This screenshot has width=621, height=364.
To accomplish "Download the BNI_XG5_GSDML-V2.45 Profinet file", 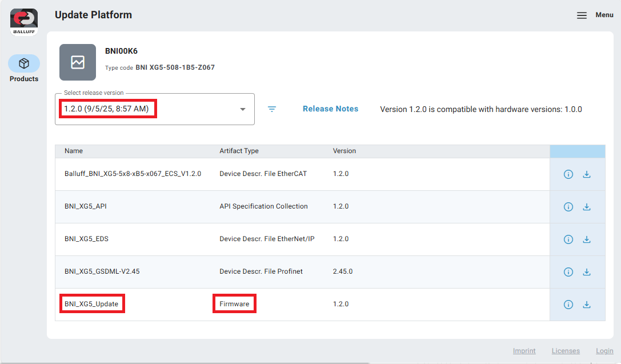I will (x=586, y=272).
